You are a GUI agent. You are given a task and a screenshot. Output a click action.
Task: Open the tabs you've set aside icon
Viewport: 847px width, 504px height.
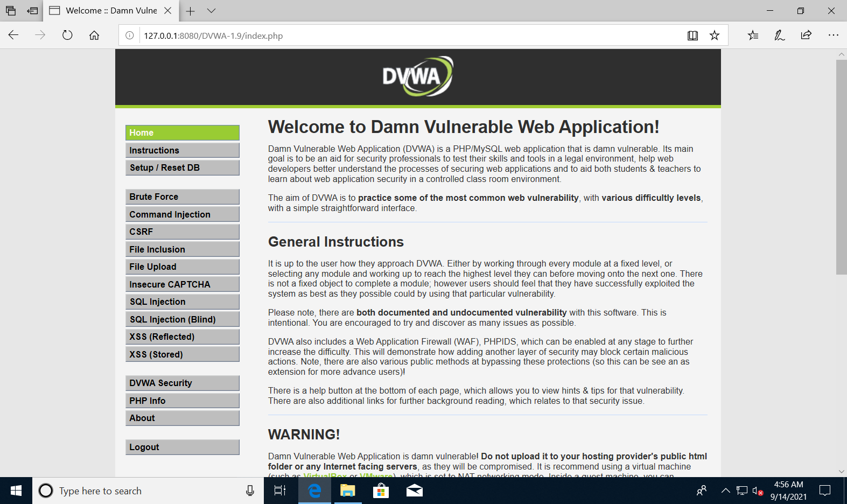point(11,11)
